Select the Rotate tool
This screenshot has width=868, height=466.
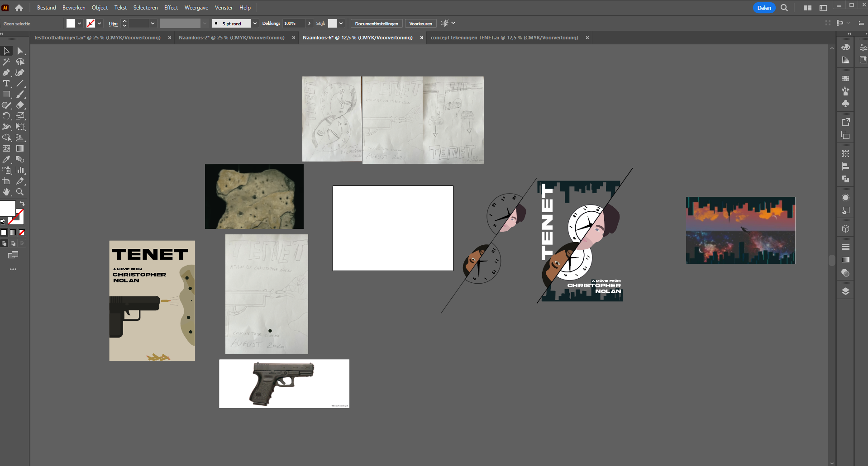coord(6,116)
